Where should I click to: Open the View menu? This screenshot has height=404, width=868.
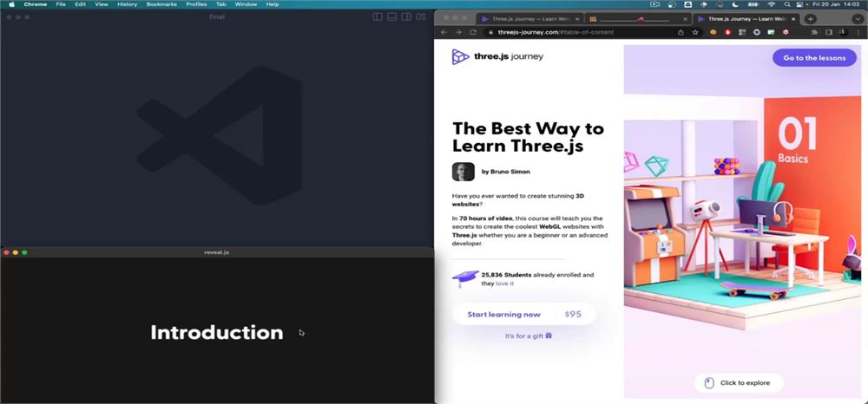click(x=102, y=4)
